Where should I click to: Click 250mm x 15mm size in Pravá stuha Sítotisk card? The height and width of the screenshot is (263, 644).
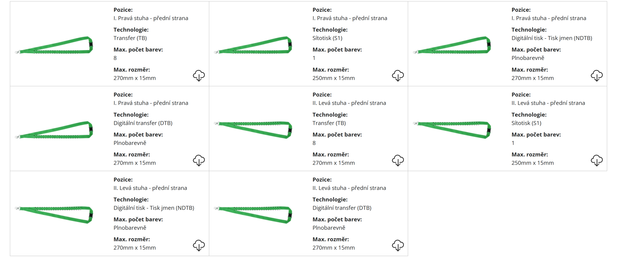pos(333,78)
